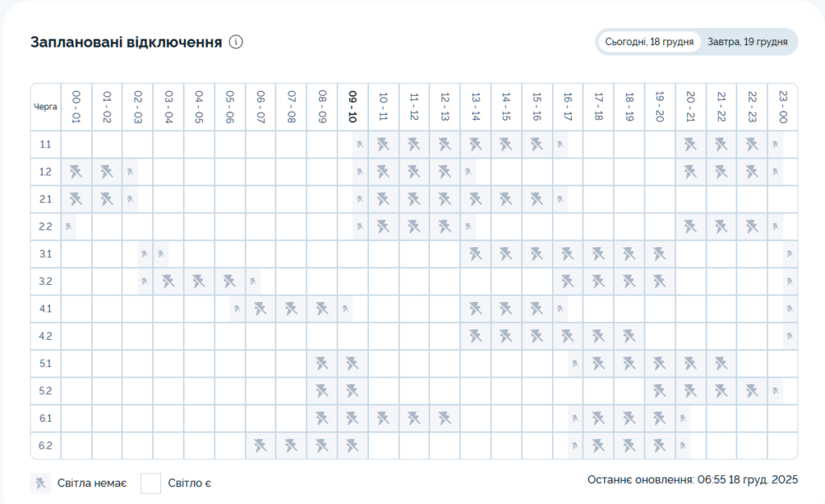Click the empty Світло є legend box
The height and width of the screenshot is (504, 825).
(x=151, y=483)
